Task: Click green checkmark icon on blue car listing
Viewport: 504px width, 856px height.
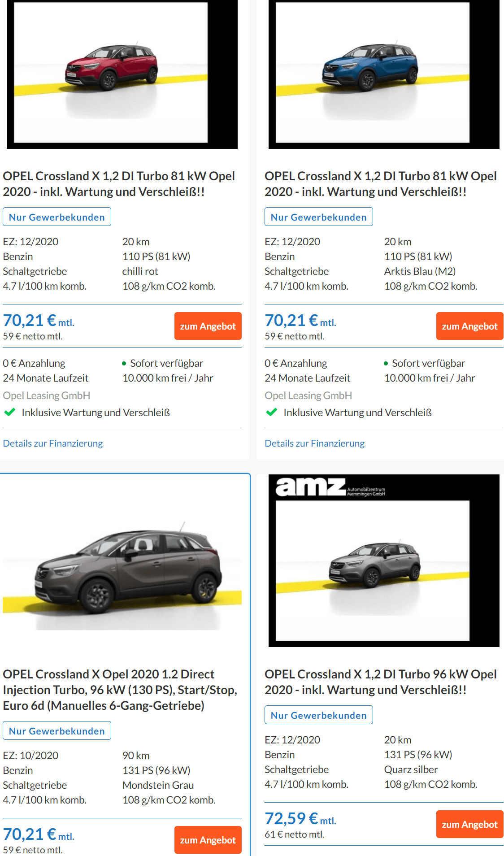Action: [272, 412]
